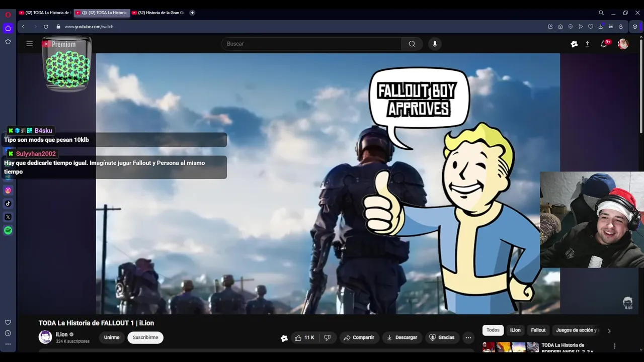Image resolution: width=644 pixels, height=362 pixels.
Task: Open the iLion channel name link
Action: click(x=61, y=334)
